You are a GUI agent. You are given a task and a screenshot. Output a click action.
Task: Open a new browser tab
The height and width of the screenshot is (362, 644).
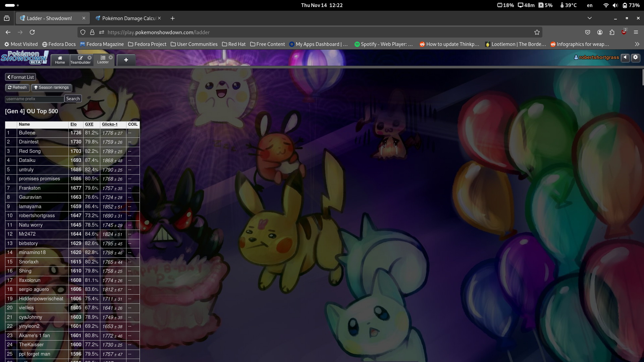[172, 18]
